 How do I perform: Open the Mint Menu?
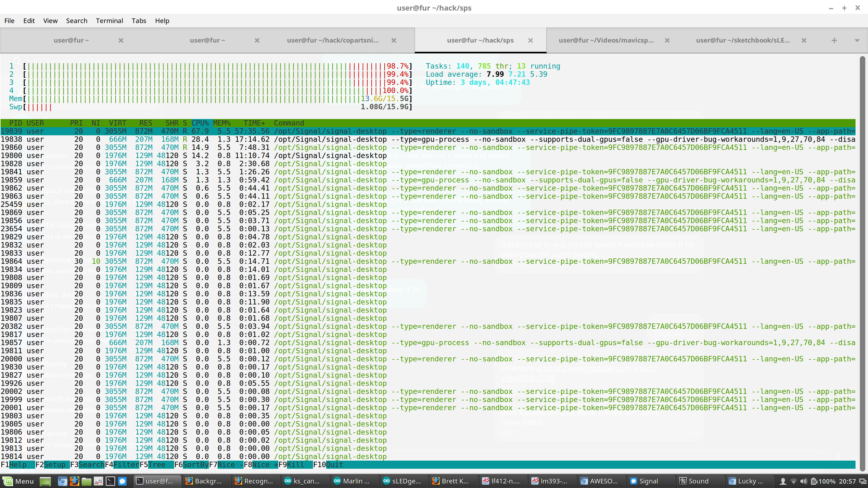pyautogui.click(x=15, y=481)
